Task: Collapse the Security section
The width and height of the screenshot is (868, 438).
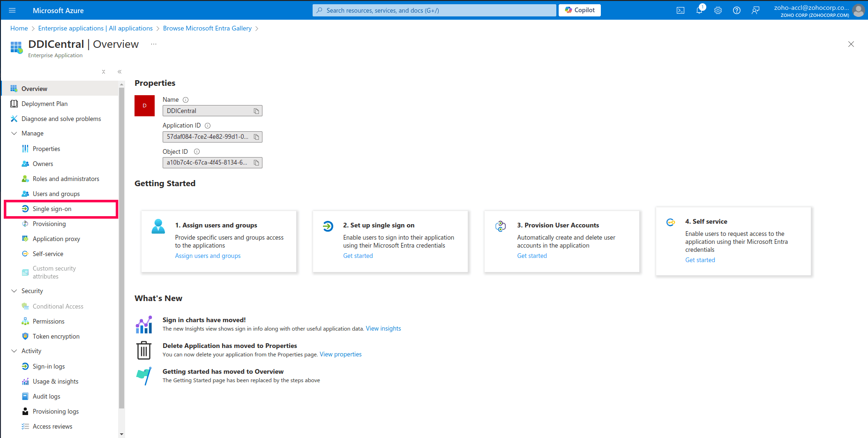Action: tap(14, 291)
